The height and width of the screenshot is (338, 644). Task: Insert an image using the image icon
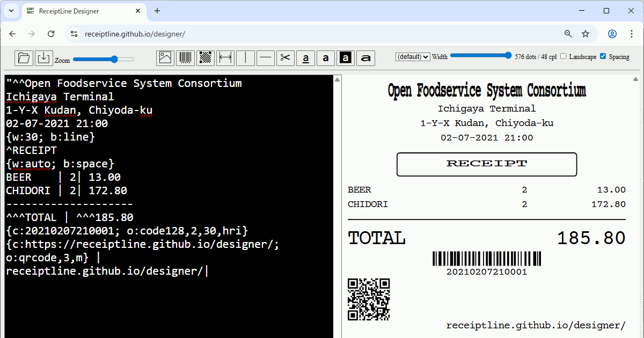pos(165,58)
